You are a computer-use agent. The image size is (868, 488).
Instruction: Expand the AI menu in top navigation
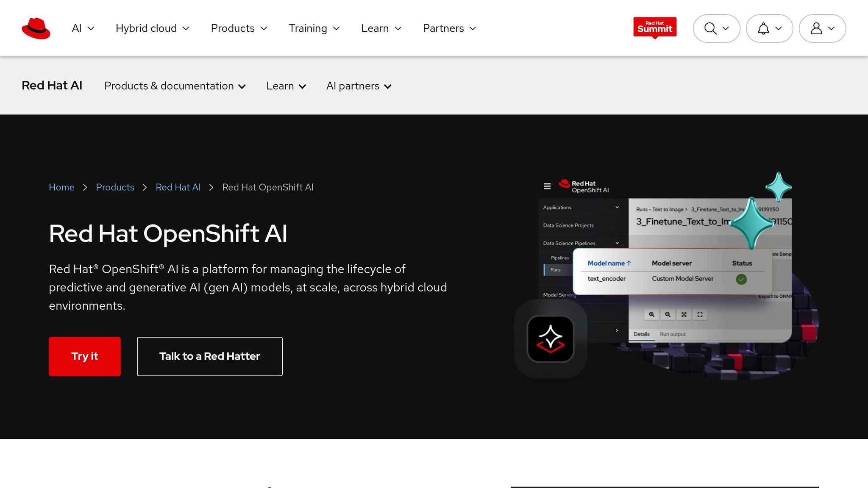(83, 28)
